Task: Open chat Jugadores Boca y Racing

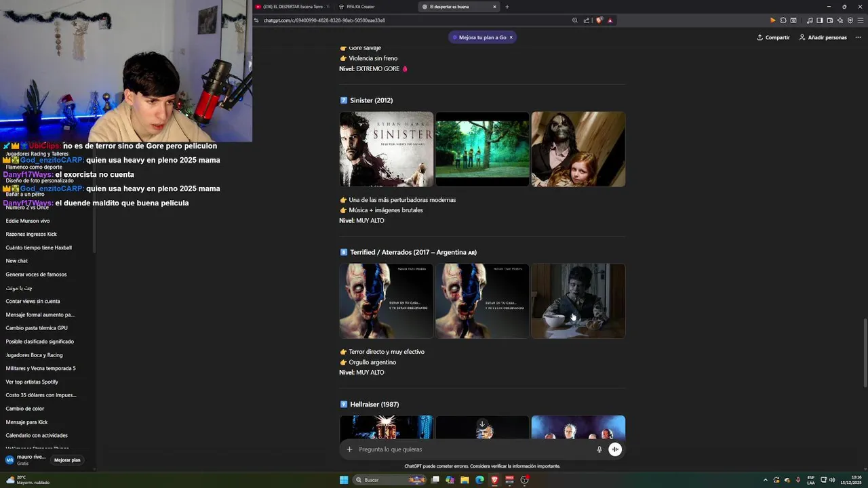Action: (x=34, y=355)
